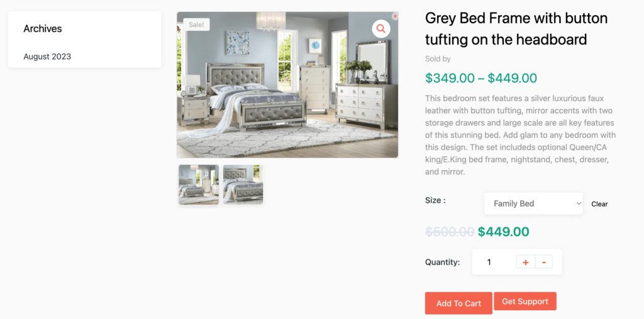The height and width of the screenshot is (319, 644).
Task: Click the small red x on image corner
Action: coord(395,16)
